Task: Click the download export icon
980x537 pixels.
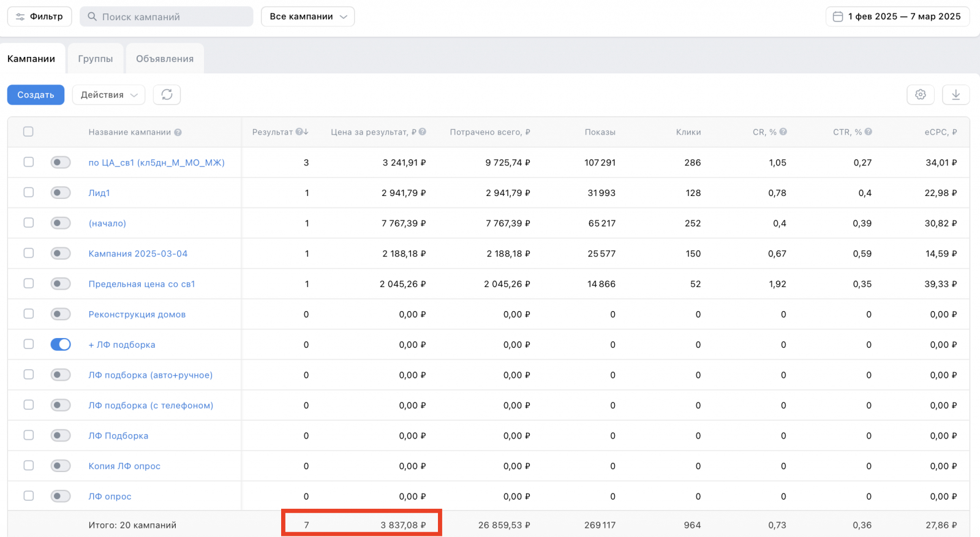Action: (x=956, y=94)
